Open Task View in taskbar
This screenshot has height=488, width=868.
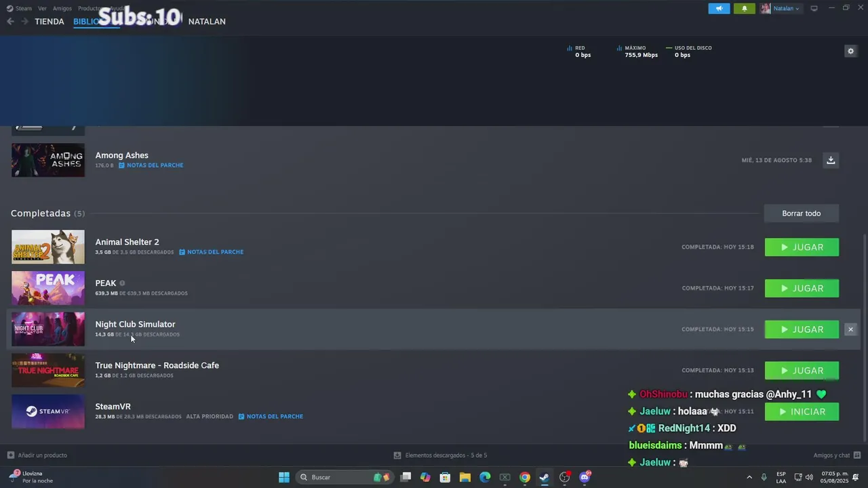tap(406, 477)
